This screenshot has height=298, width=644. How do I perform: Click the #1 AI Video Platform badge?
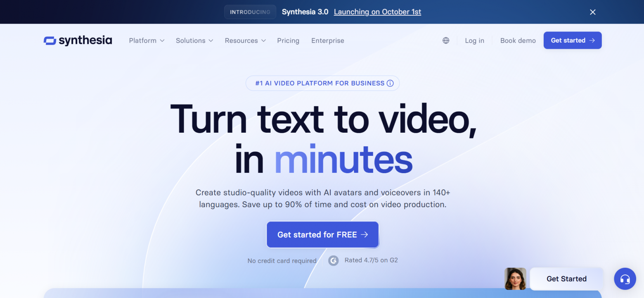[322, 83]
